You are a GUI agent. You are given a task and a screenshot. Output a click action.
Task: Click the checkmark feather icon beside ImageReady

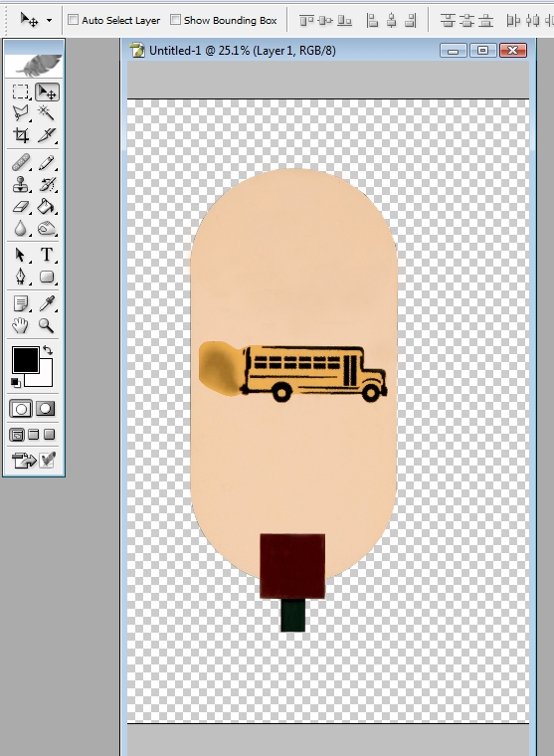point(48,460)
